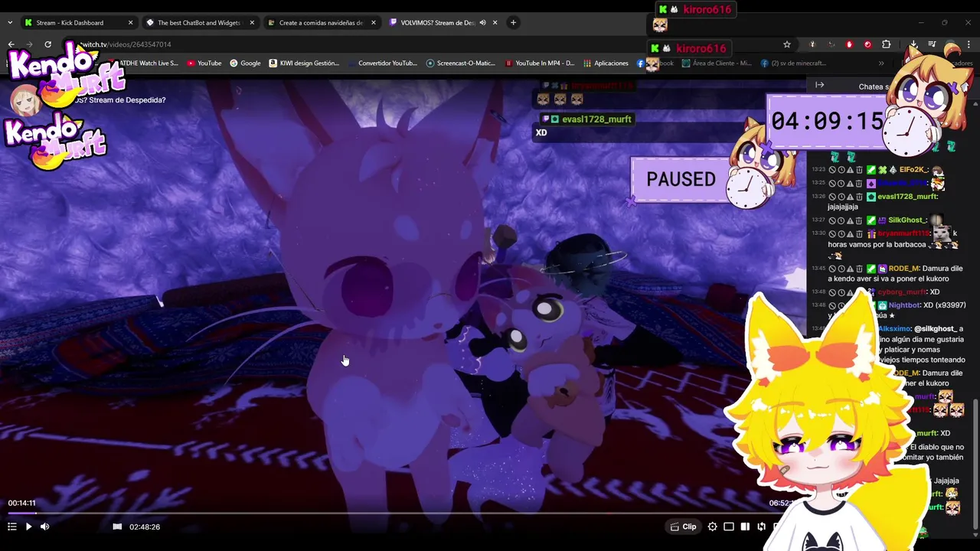The image size is (980, 551).
Task: Open Aplicaciones bookmark
Action: tap(606, 63)
